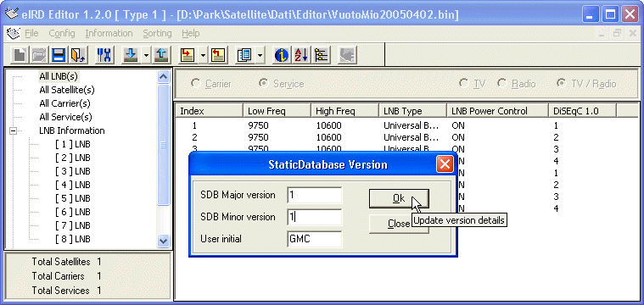Click the menu bar document icon
This screenshot has width=644, height=305.
(14, 33)
